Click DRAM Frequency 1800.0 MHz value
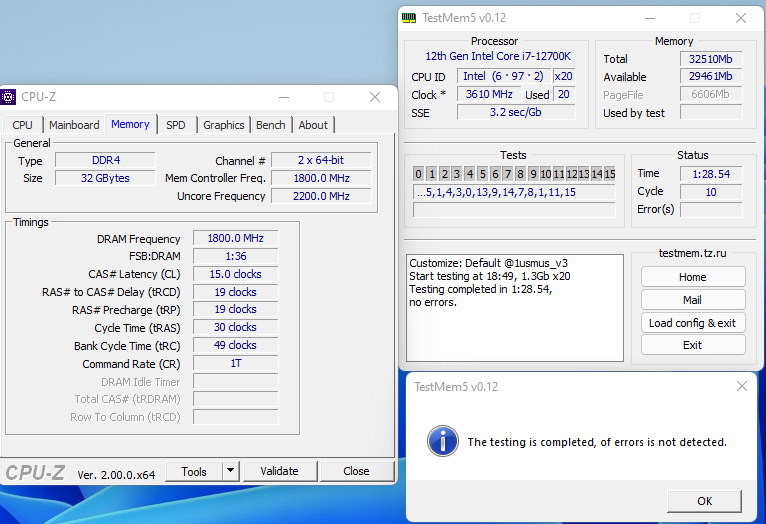This screenshot has height=524, width=766. (x=235, y=238)
